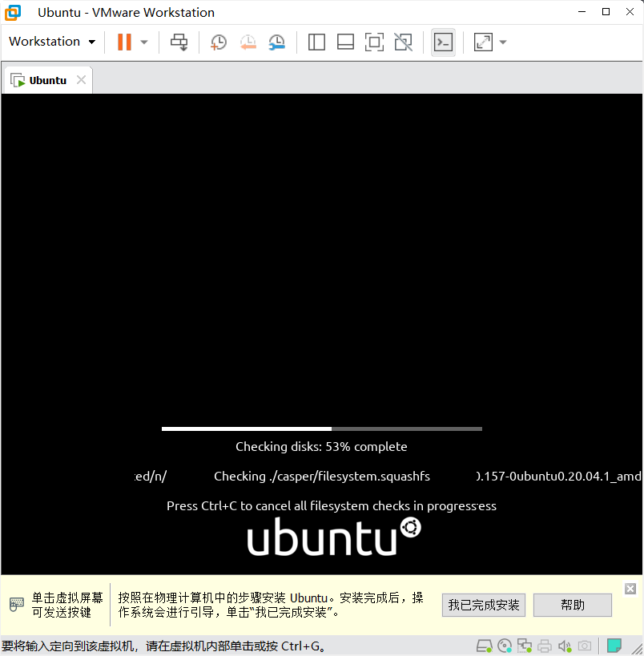Click the Press Ctrl+C to cancel message
Screen dimensions: 644x656
[332, 506]
